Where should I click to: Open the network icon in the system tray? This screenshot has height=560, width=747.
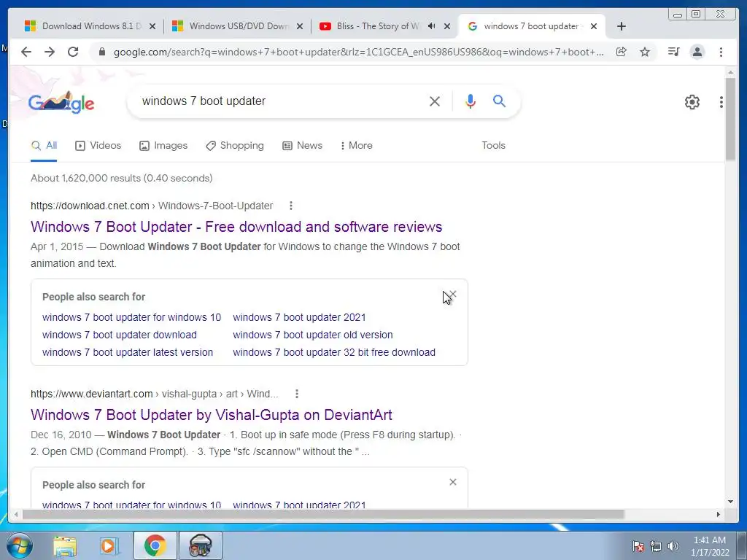[656, 546]
